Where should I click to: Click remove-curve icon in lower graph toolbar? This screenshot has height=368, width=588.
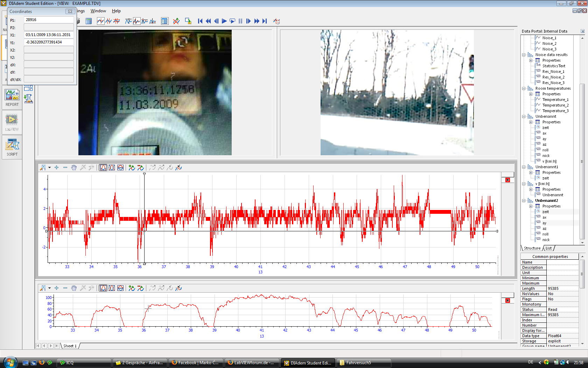tap(140, 288)
